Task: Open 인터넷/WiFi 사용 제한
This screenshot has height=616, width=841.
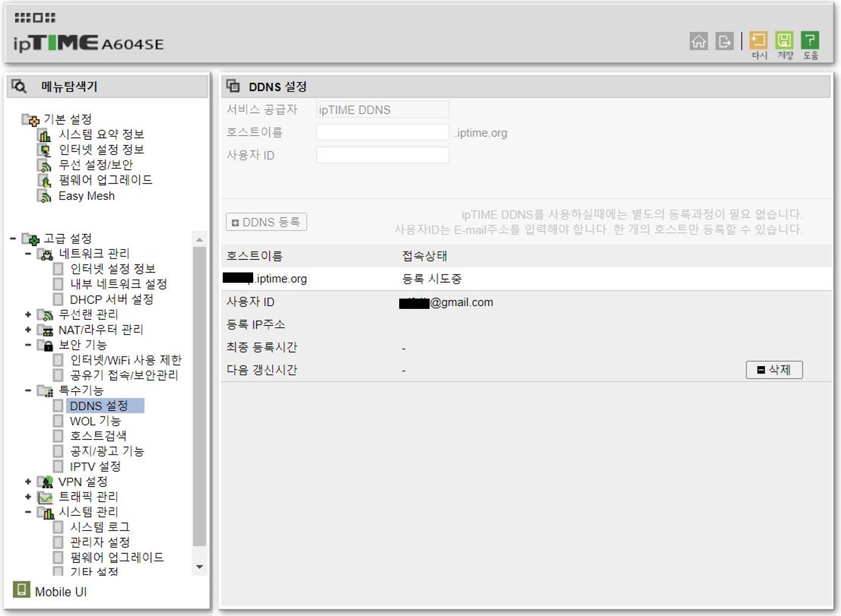Action: (126, 360)
